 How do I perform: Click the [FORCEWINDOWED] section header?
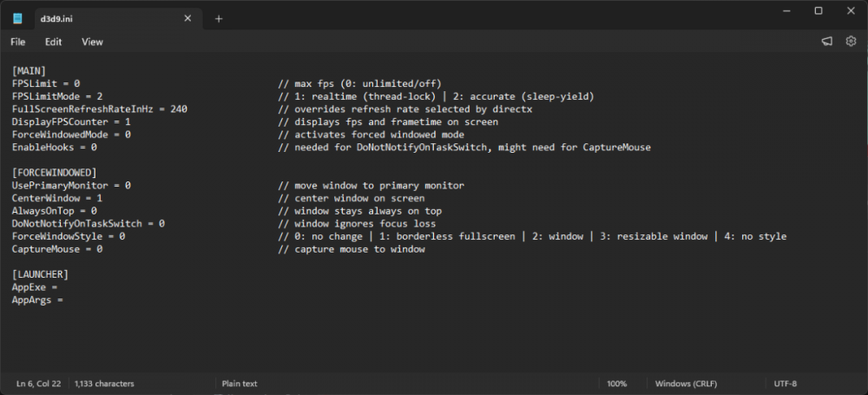[x=54, y=173]
